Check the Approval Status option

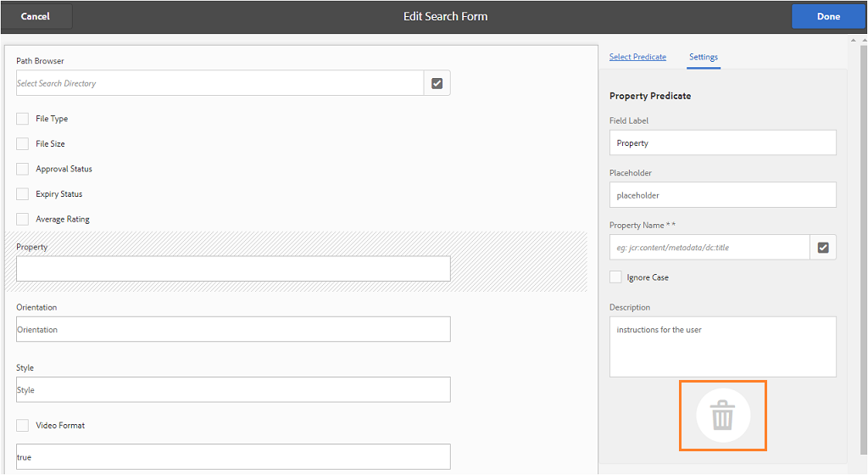23,169
